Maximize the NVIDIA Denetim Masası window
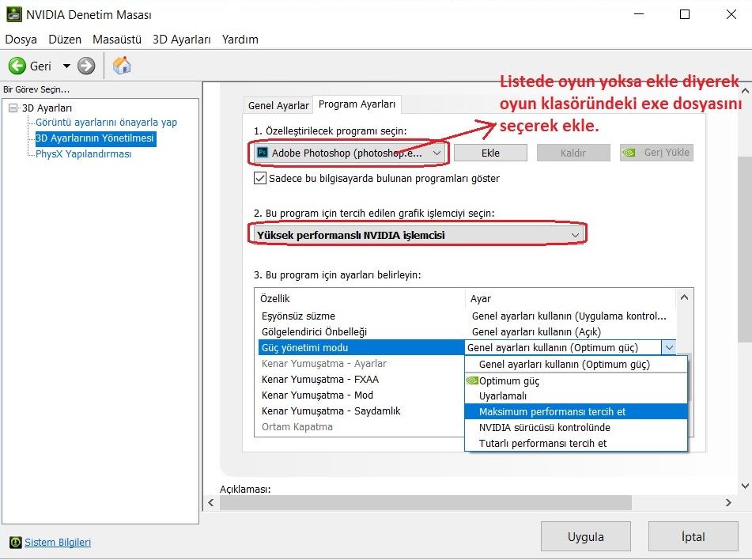Image resolution: width=752 pixels, height=560 pixels. 685,14
